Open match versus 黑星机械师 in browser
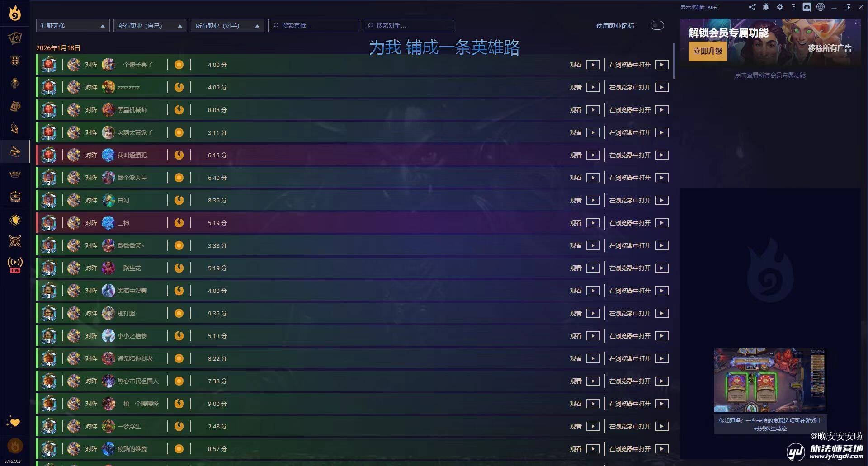The width and height of the screenshot is (868, 466). (661, 110)
